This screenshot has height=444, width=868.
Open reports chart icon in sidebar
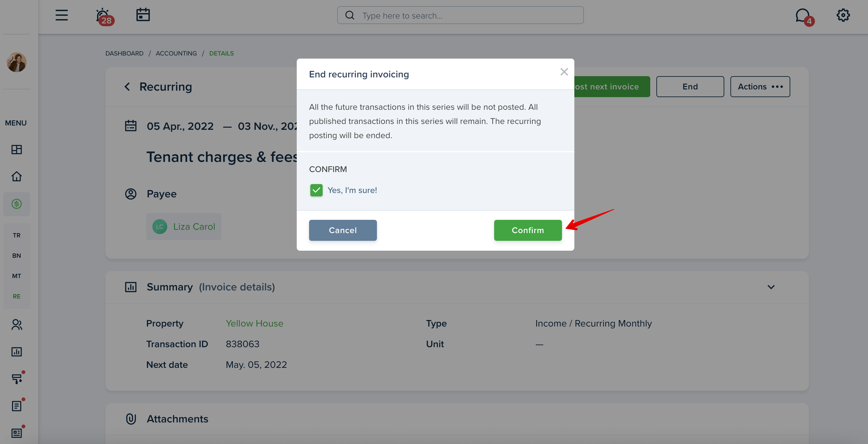coord(17,352)
